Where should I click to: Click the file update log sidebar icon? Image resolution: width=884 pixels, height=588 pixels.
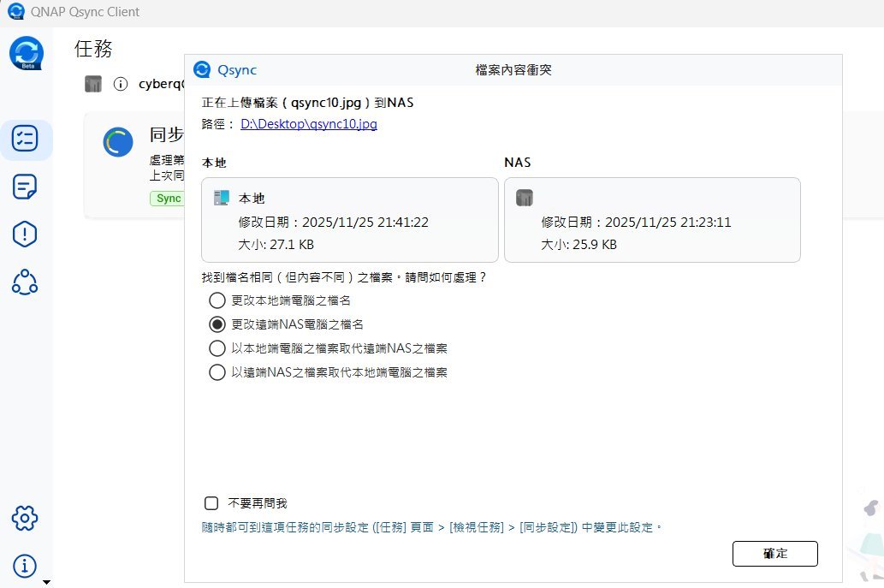coord(25,187)
